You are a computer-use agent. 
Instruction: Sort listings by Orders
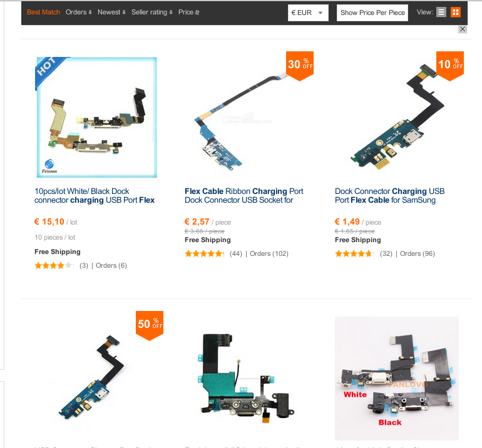[x=79, y=13]
